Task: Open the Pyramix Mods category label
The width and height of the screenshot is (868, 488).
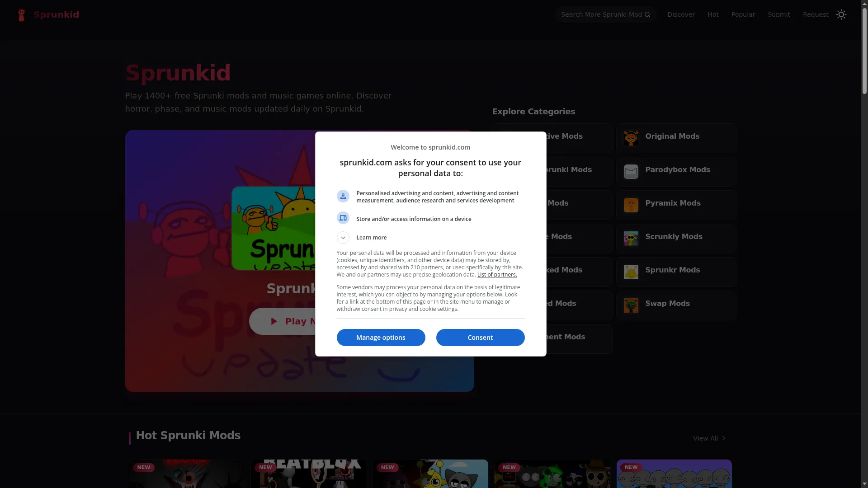Action: tap(673, 203)
